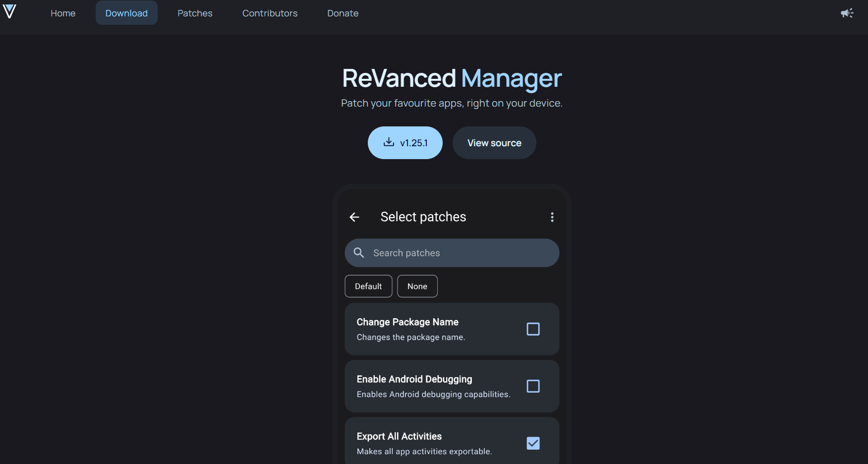The image size is (868, 464).
Task: Download ReVanced Manager v1.25.1
Action: click(x=405, y=143)
